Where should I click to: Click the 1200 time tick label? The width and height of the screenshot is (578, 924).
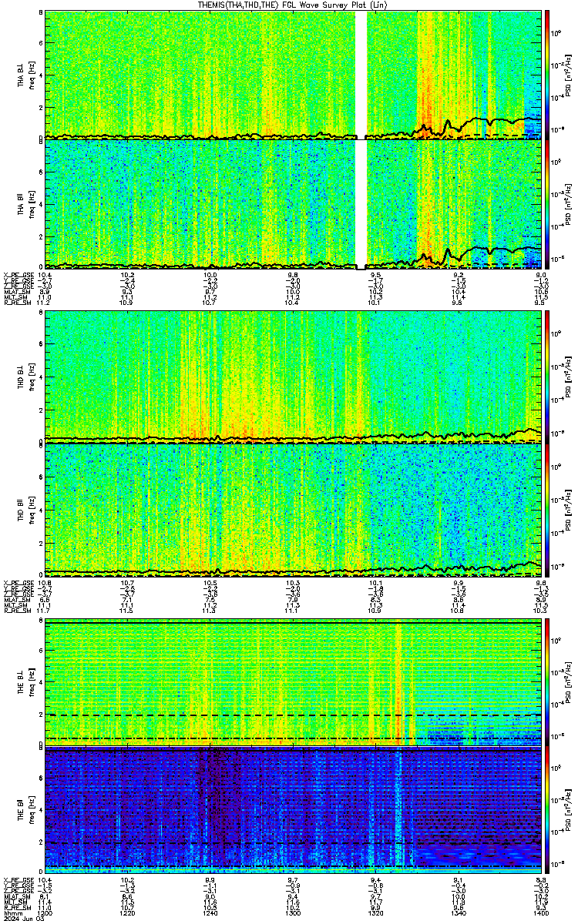pos(45,912)
